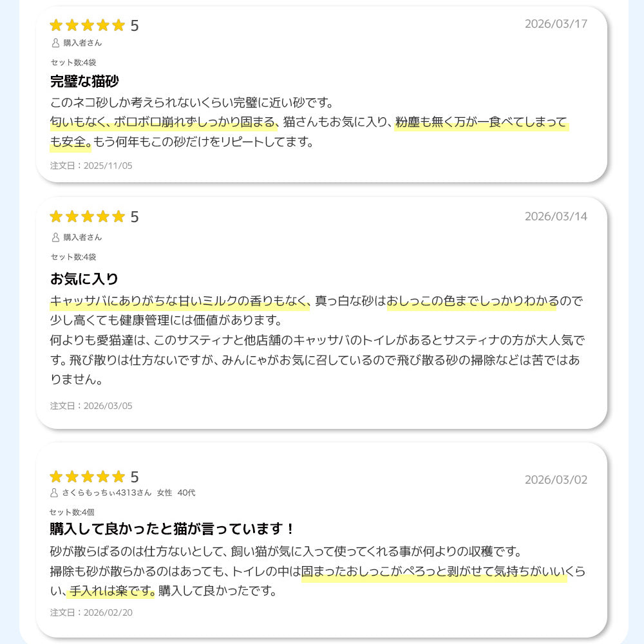Open reviewer さくらもっちぃ4313さん's profile name
The width and height of the screenshot is (644, 644).
pyautogui.click(x=107, y=493)
